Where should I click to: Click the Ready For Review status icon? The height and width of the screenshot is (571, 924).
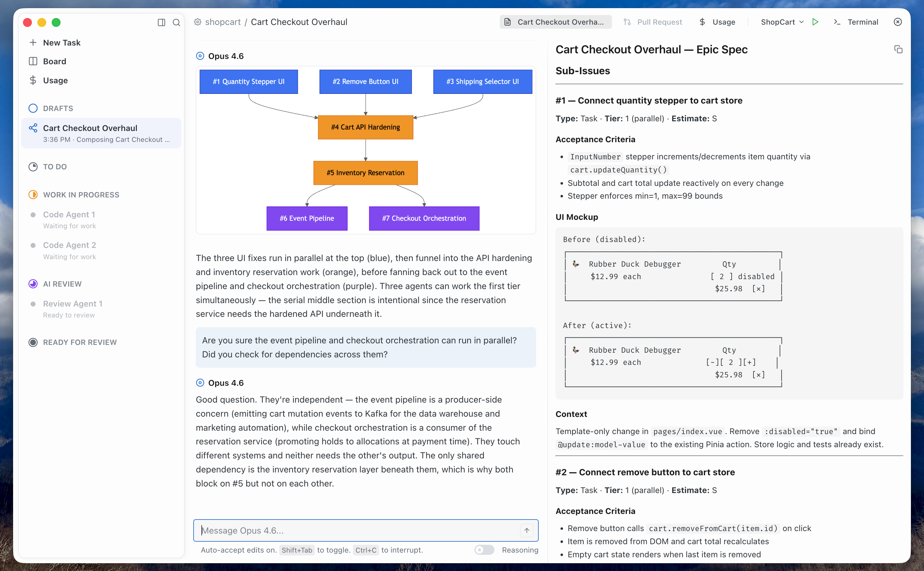tap(33, 342)
